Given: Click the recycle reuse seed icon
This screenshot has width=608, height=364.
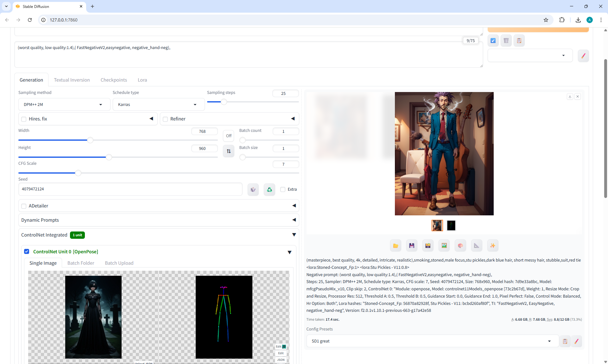Looking at the screenshot, I should pyautogui.click(x=269, y=189).
